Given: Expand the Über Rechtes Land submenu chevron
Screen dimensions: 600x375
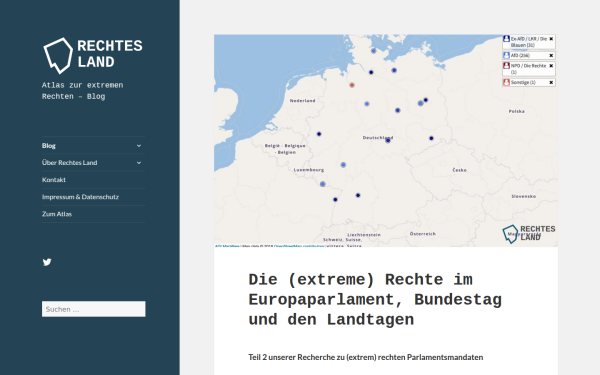Looking at the screenshot, I should 139,163.
